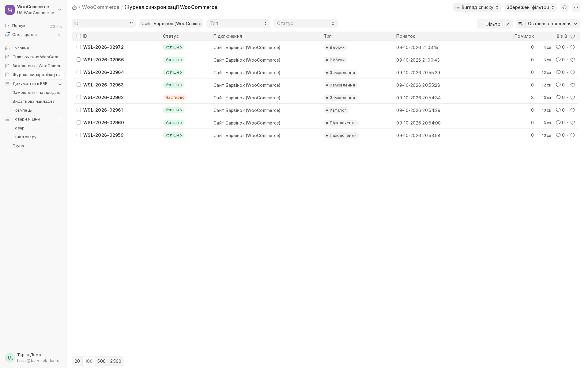Clear filters with the X icon
The width and height of the screenshot is (588, 368).
point(508,24)
